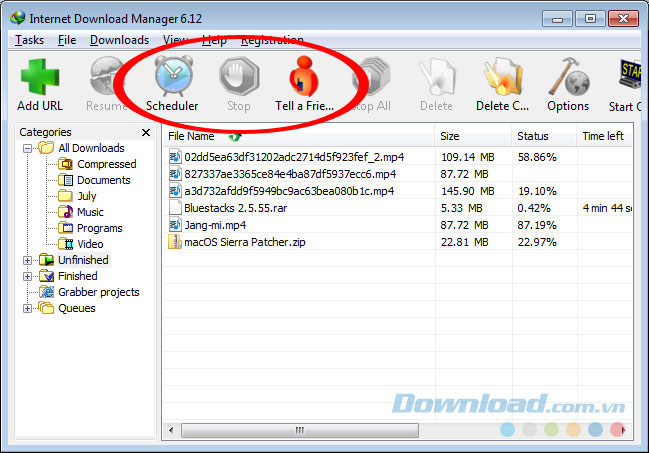This screenshot has width=649, height=453.
Task: Click the 22.81 MB size cell
Action: (464, 242)
